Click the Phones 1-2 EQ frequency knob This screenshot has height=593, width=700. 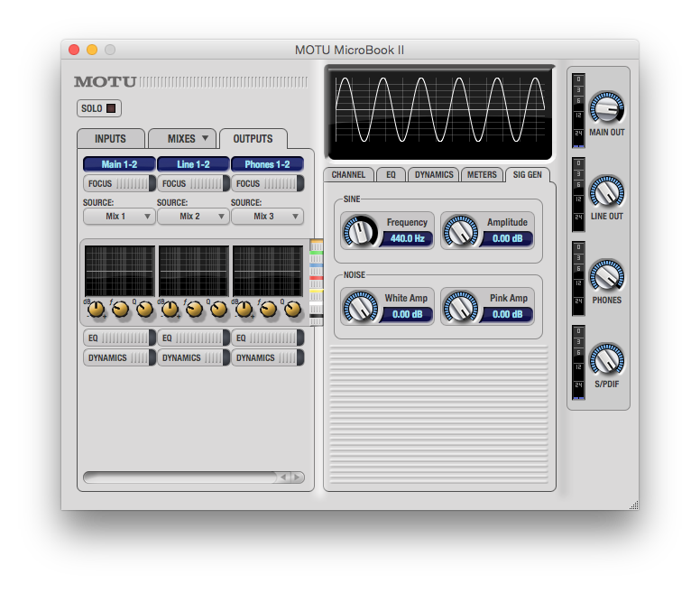tap(268, 309)
